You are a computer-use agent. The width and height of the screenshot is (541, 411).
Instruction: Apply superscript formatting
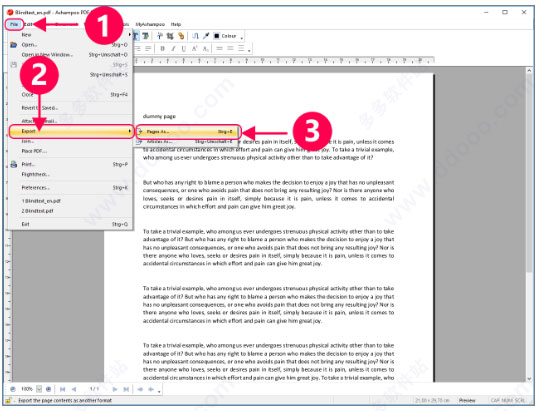(194, 49)
